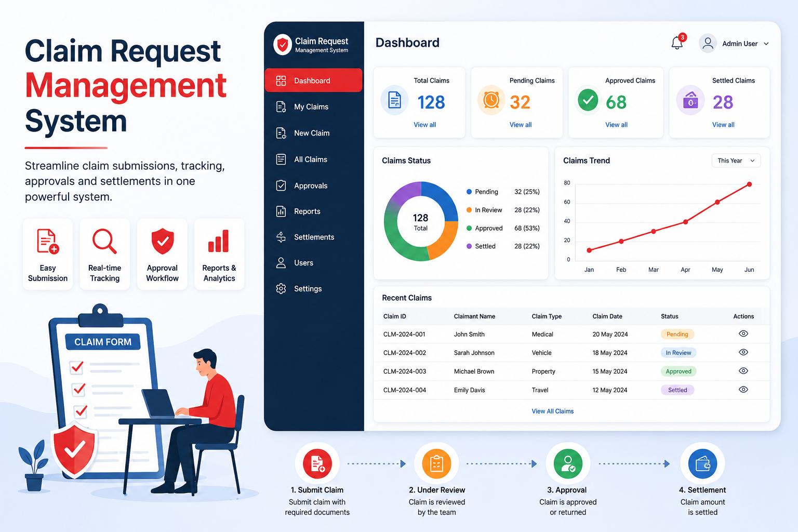This screenshot has width=798, height=532.
Task: Tick the third checkbox on the claim form
Action: coord(81,411)
